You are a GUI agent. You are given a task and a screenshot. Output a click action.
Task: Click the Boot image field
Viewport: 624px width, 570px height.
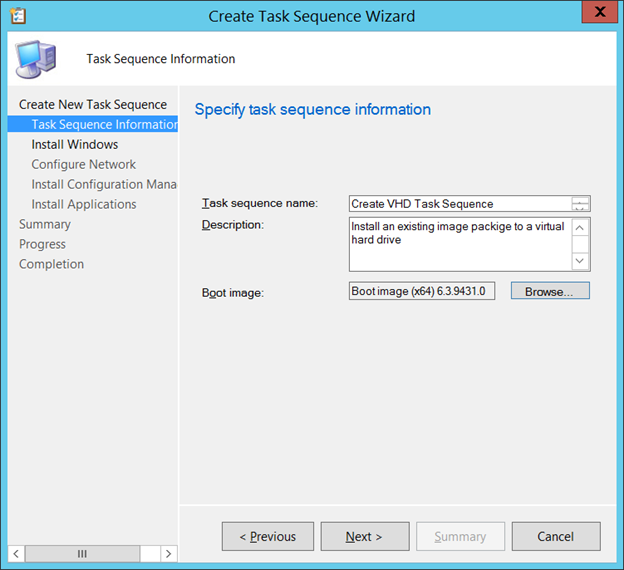tap(422, 291)
